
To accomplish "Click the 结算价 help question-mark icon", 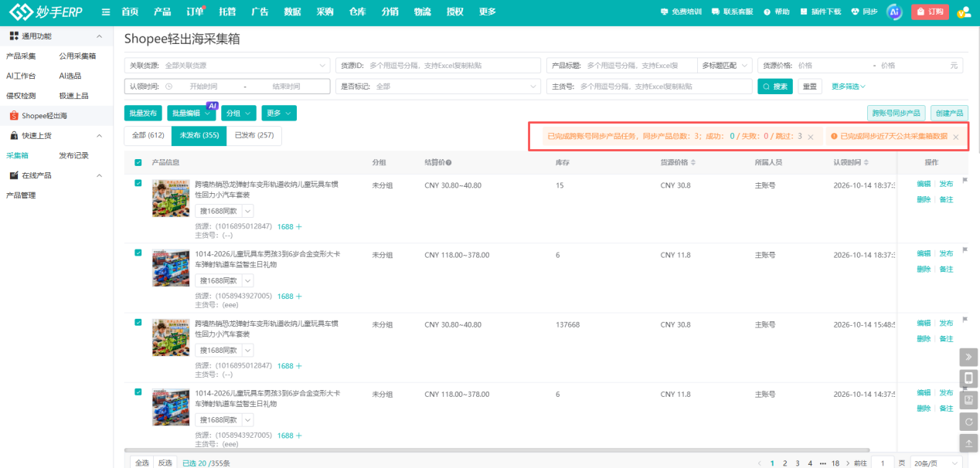I will [x=448, y=163].
